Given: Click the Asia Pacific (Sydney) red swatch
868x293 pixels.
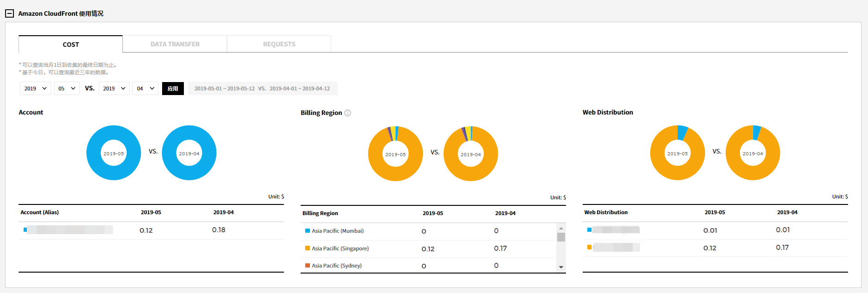Looking at the screenshot, I should 308,266.
